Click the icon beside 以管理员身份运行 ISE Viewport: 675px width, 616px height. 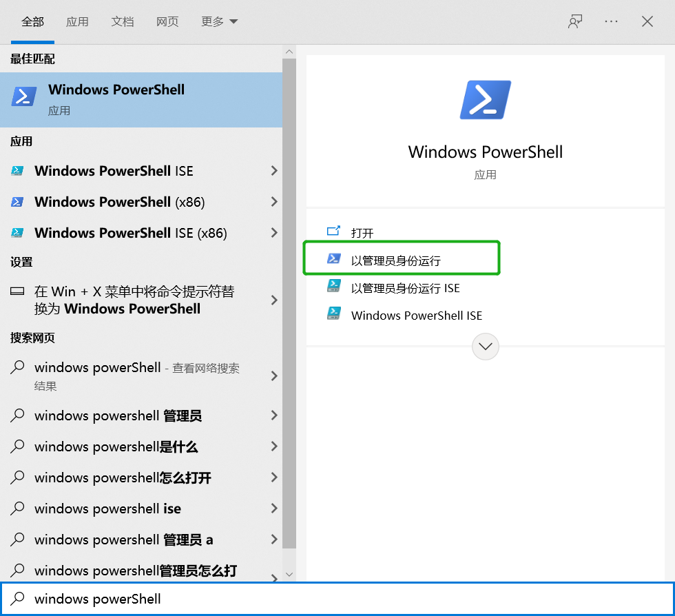333,286
